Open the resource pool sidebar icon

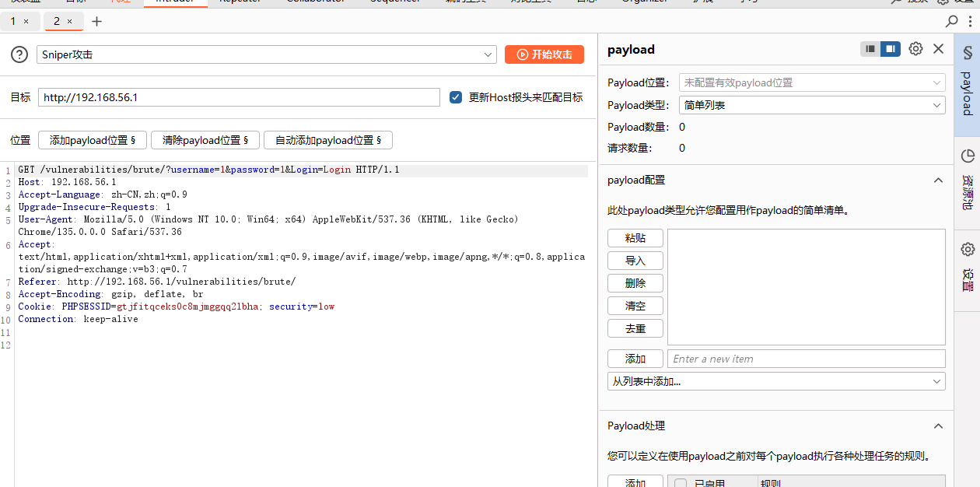[968, 156]
